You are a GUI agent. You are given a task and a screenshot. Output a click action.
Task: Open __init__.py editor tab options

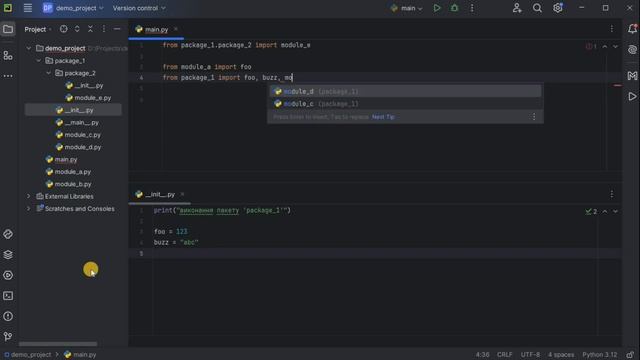(611, 194)
